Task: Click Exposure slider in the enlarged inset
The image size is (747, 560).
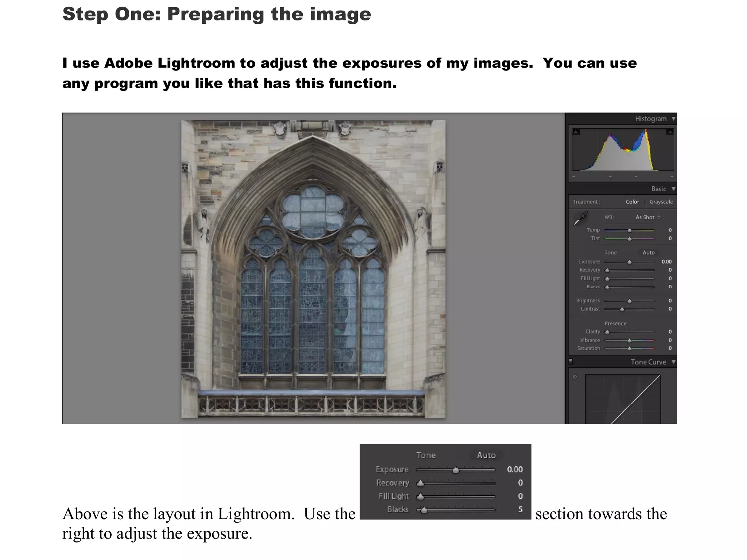Action: click(456, 470)
